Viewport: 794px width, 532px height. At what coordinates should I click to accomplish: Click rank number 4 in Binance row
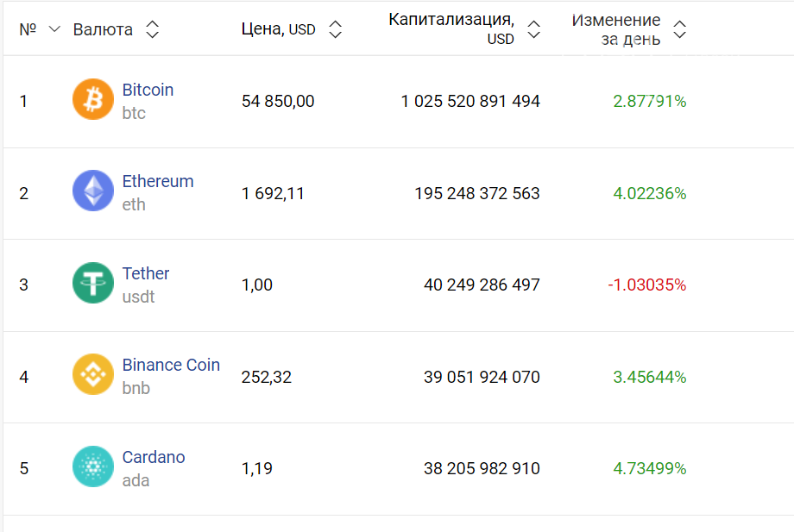[24, 377]
